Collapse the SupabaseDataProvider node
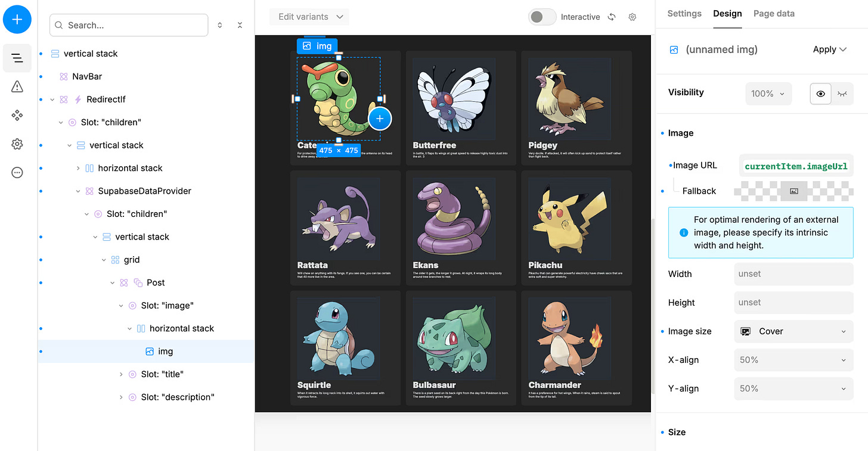868x451 pixels. [x=78, y=191]
